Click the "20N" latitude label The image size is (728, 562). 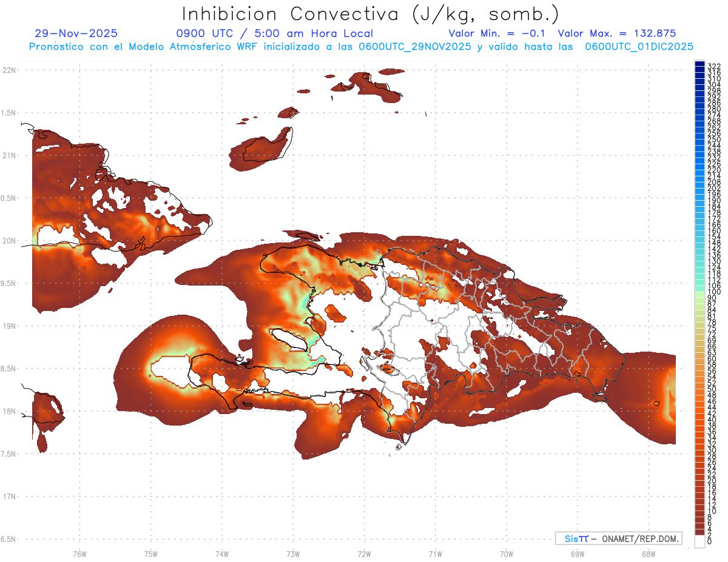(9, 241)
